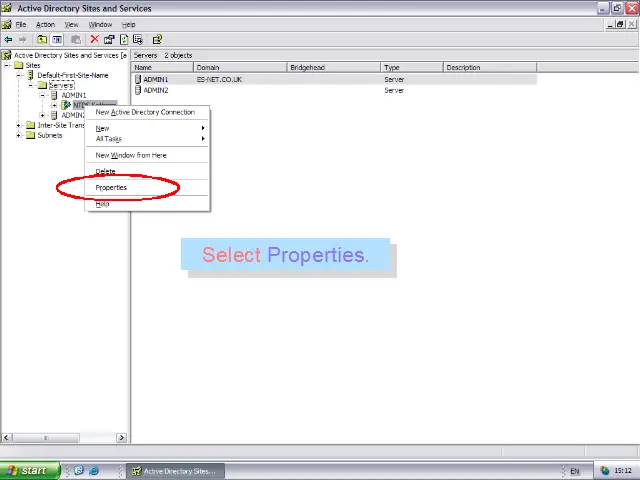Click the system tray icon beside the clock
The image size is (640, 480).
pyautogui.click(x=604, y=471)
